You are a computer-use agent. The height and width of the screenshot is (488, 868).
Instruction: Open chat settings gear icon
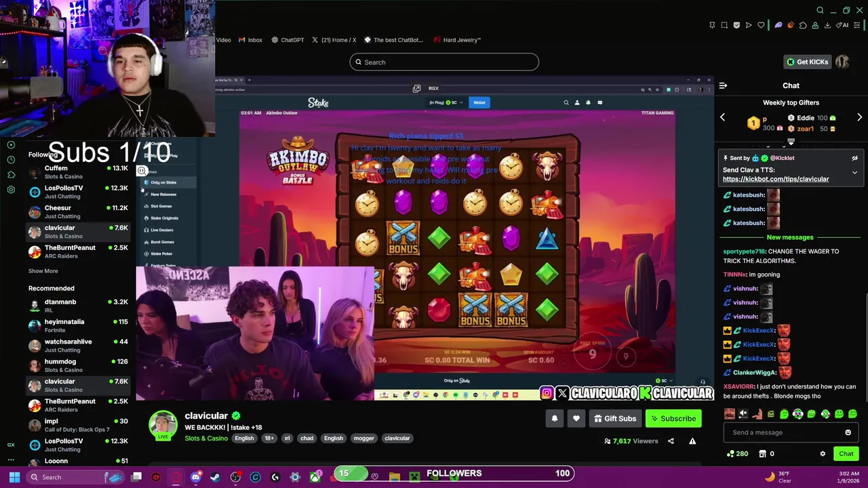click(823, 453)
